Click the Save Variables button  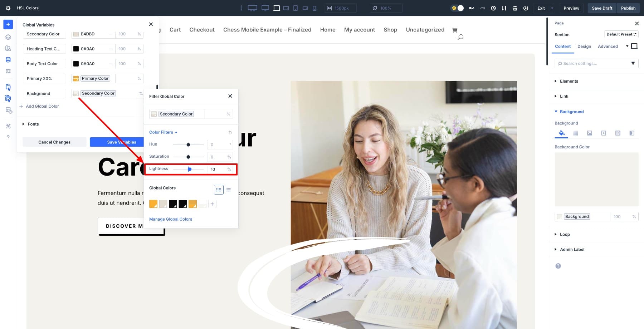click(x=121, y=142)
